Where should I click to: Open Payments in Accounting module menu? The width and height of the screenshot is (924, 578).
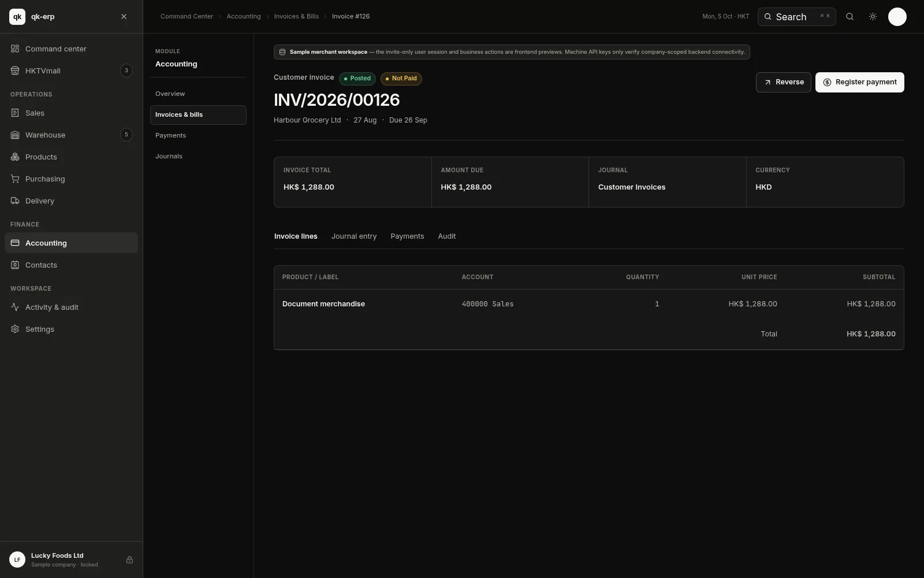pyautogui.click(x=198, y=135)
